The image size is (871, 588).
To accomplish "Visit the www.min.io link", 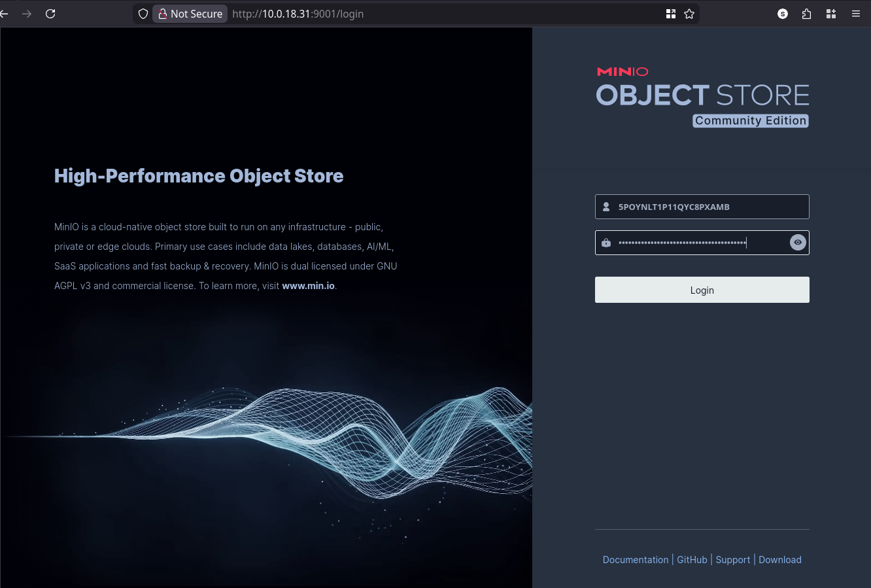I will (308, 286).
